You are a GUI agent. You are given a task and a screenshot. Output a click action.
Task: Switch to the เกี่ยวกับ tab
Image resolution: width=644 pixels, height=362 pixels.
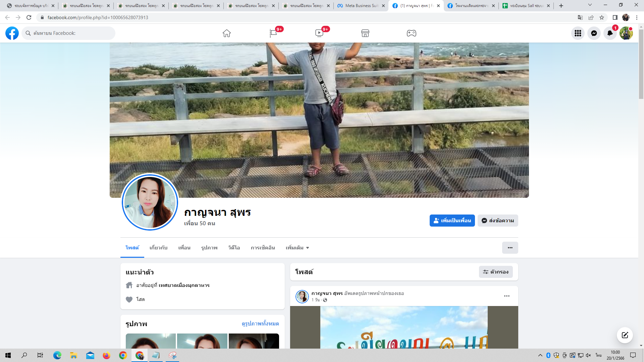[158, 248]
